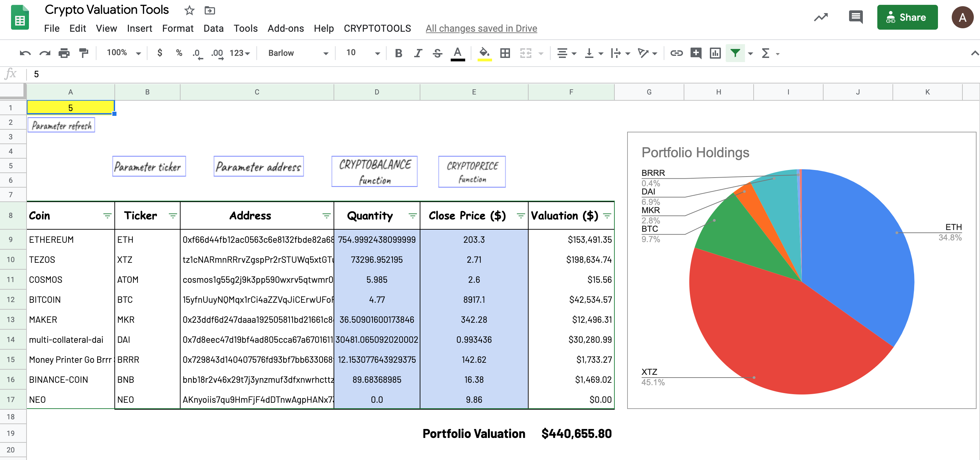Open the Borders tool
Image resolution: width=980 pixels, height=460 pixels.
coord(505,53)
